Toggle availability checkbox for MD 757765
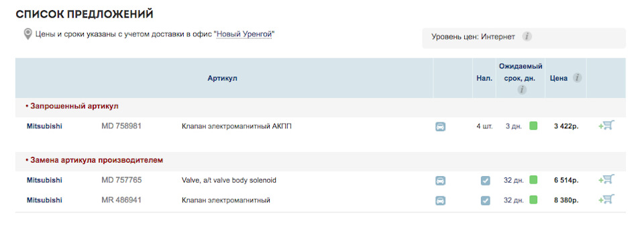Image resolution: width=644 pixels, height=244 pixels. [x=486, y=181]
